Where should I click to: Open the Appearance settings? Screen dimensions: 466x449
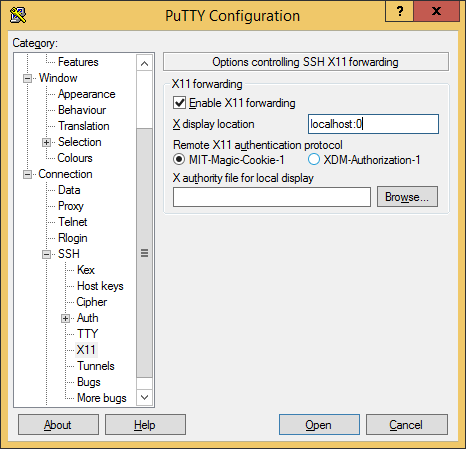coord(87,94)
